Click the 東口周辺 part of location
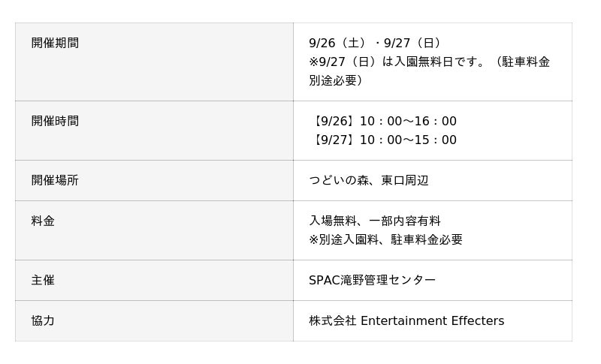The width and height of the screenshot is (601, 364). point(405,180)
